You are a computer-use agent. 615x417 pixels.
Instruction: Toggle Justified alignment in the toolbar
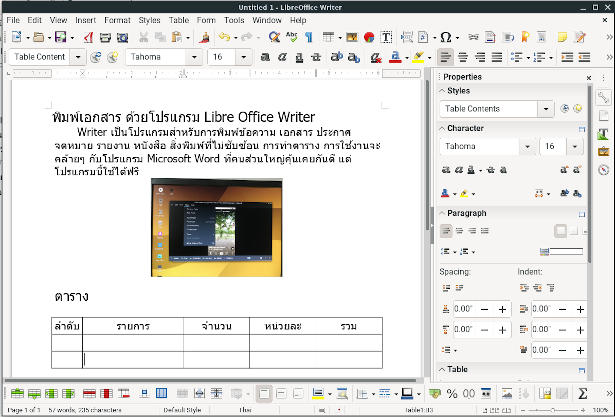click(x=497, y=57)
